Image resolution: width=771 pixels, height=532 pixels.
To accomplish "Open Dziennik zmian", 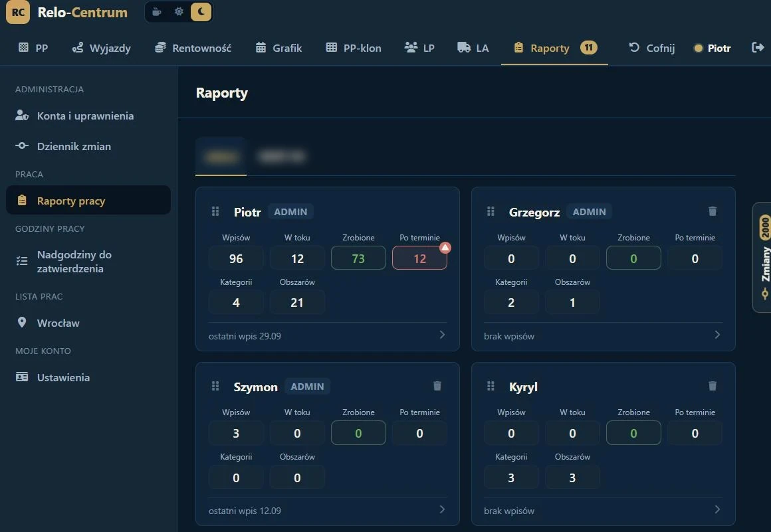I will click(x=88, y=146).
